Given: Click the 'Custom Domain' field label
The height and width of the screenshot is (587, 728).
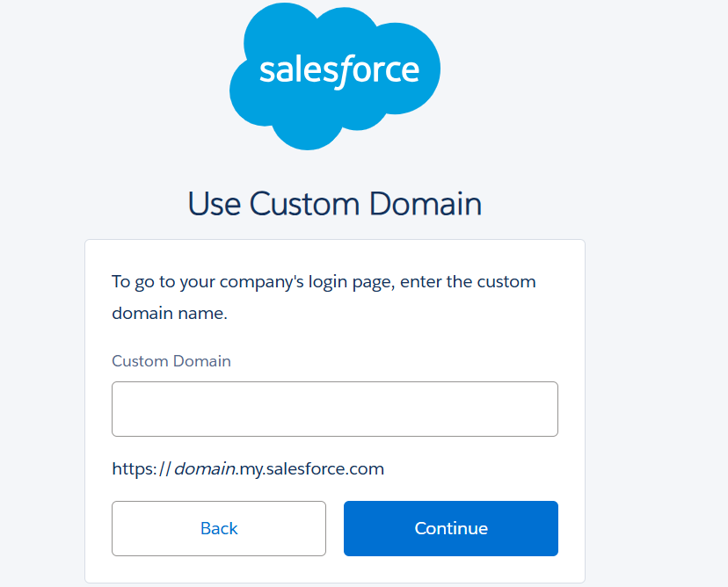Looking at the screenshot, I should pyautogui.click(x=171, y=361).
